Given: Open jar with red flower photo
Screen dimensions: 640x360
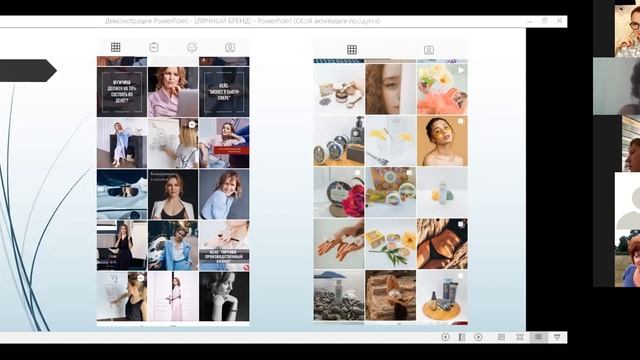Looking at the screenshot, I should pos(339,192).
